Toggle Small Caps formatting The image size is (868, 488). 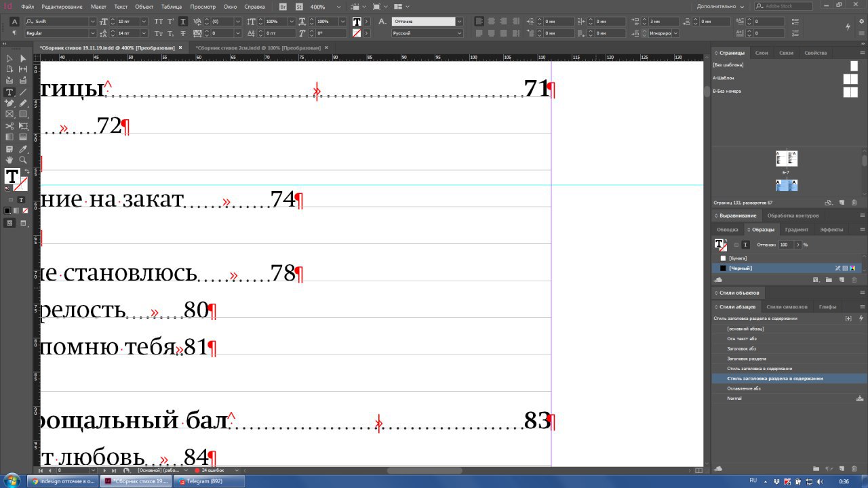point(159,33)
